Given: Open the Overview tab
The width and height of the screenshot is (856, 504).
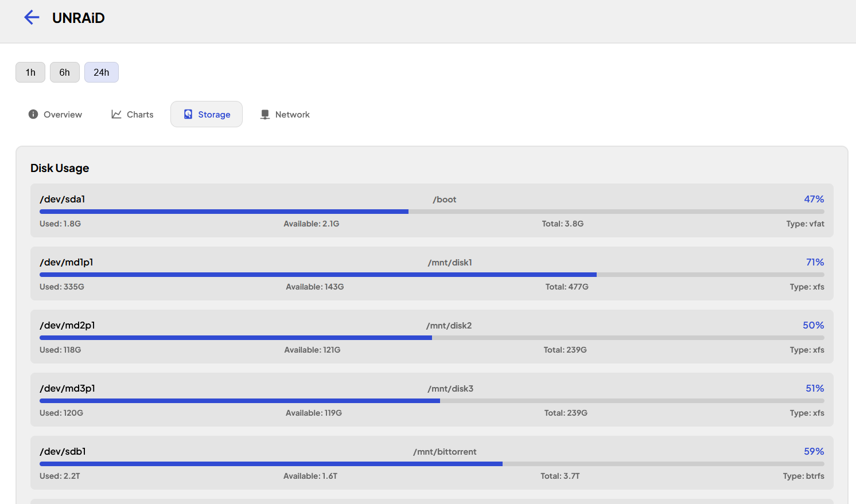Looking at the screenshot, I should point(56,114).
